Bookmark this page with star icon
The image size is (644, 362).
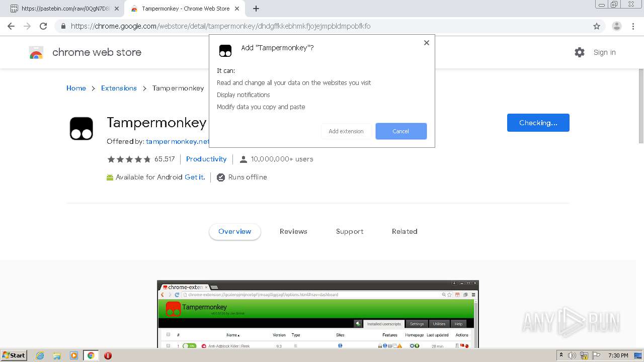pyautogui.click(x=597, y=26)
